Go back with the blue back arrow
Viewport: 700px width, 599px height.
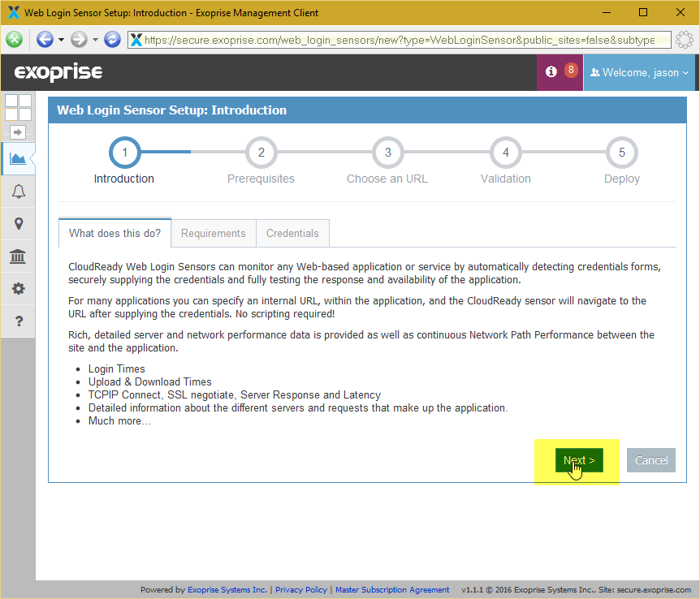pyautogui.click(x=45, y=40)
